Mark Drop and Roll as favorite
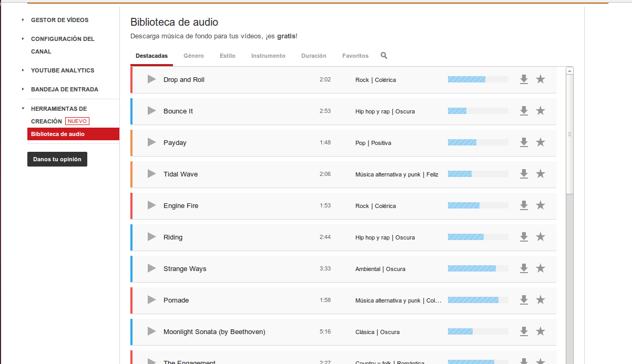The image size is (632, 364). tap(541, 79)
